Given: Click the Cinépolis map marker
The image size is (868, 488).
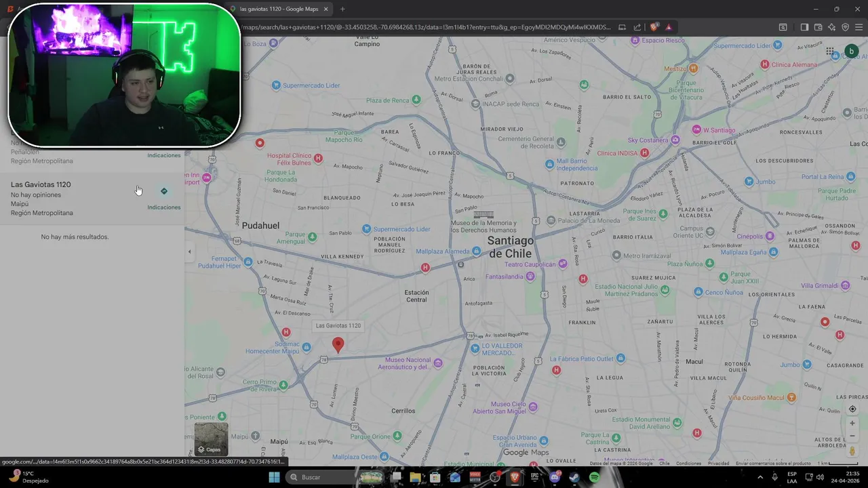Looking at the screenshot, I should (770, 237).
